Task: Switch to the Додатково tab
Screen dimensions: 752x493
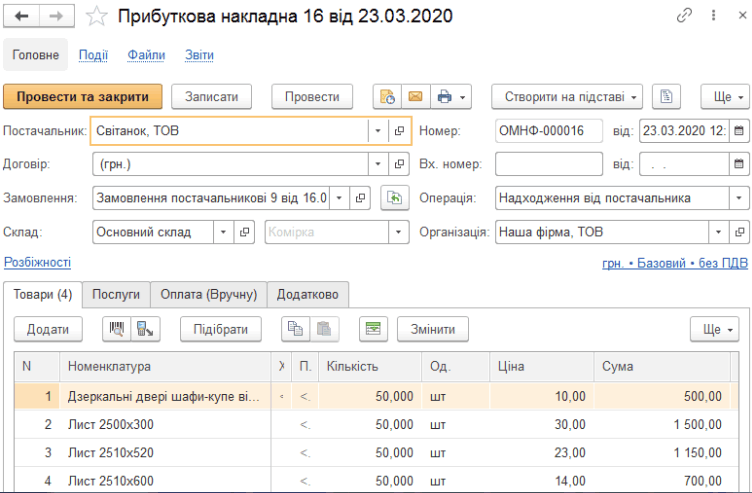Action: (x=307, y=294)
